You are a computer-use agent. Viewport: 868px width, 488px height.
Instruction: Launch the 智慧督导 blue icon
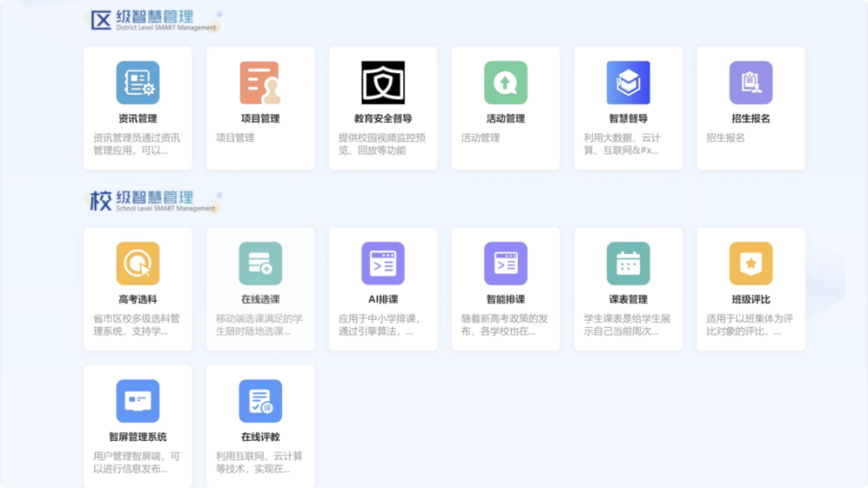[628, 82]
